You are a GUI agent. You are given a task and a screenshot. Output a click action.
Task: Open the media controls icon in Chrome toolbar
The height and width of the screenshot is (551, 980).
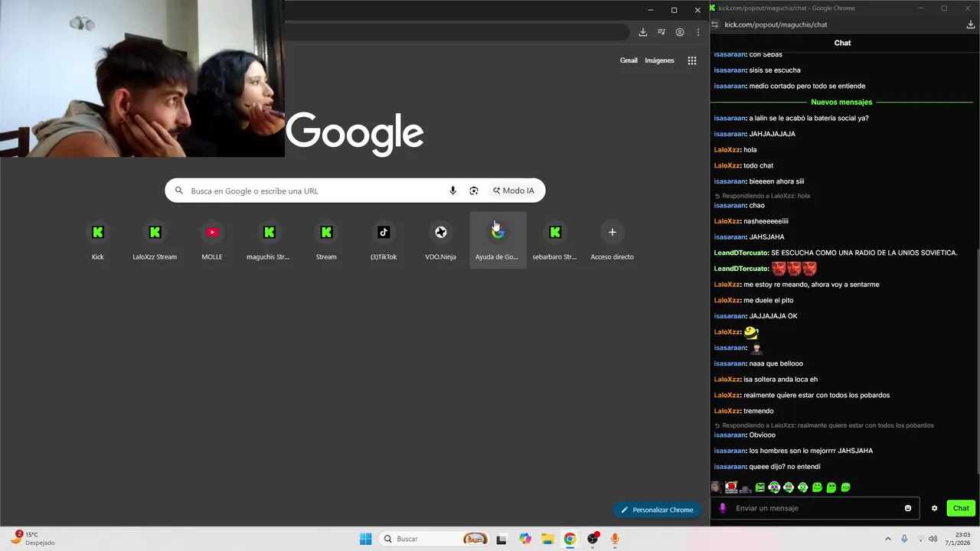point(661,32)
